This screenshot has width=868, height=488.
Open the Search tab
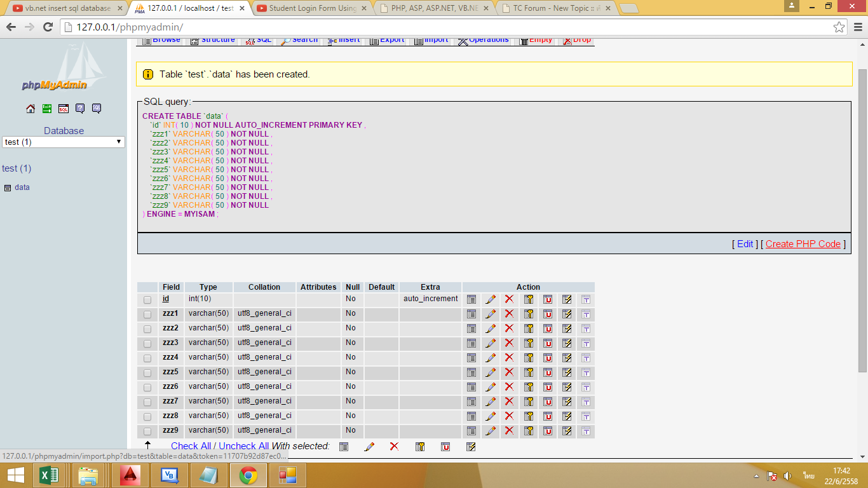(x=300, y=41)
